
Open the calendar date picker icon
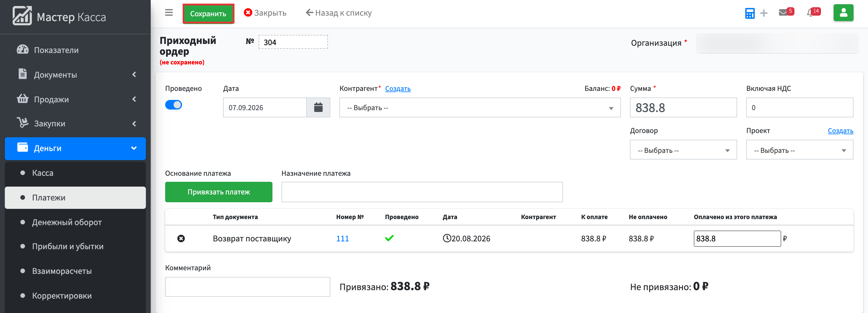(318, 108)
